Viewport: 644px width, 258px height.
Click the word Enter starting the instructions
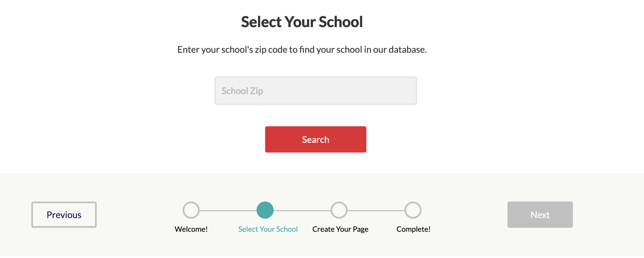[188, 49]
